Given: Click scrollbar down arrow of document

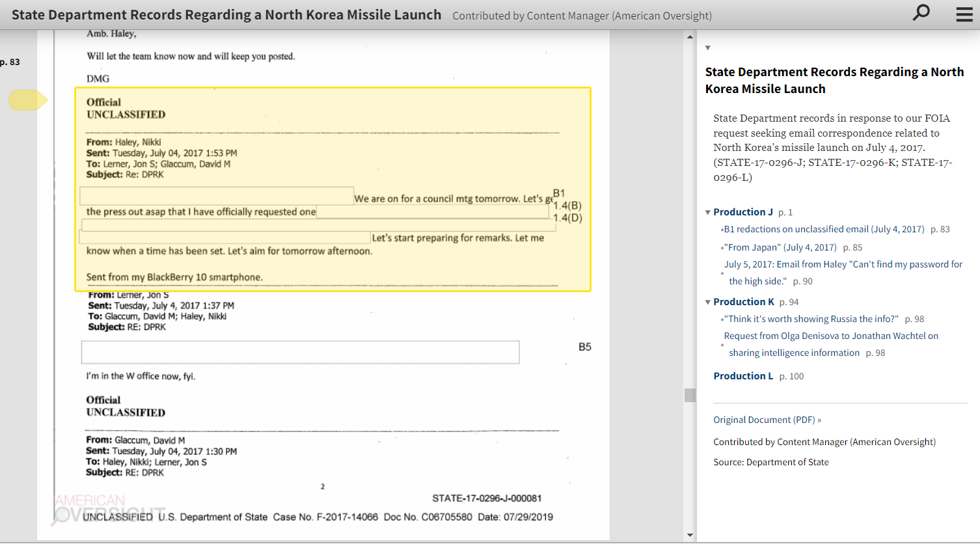Looking at the screenshot, I should click(x=690, y=535).
